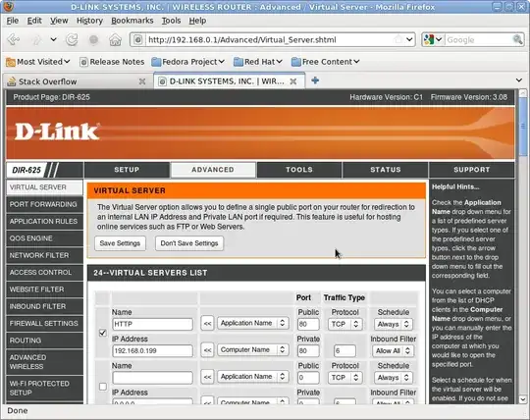The height and width of the screenshot is (420, 530).
Task: Go to the browser home page icon
Action: [115, 39]
